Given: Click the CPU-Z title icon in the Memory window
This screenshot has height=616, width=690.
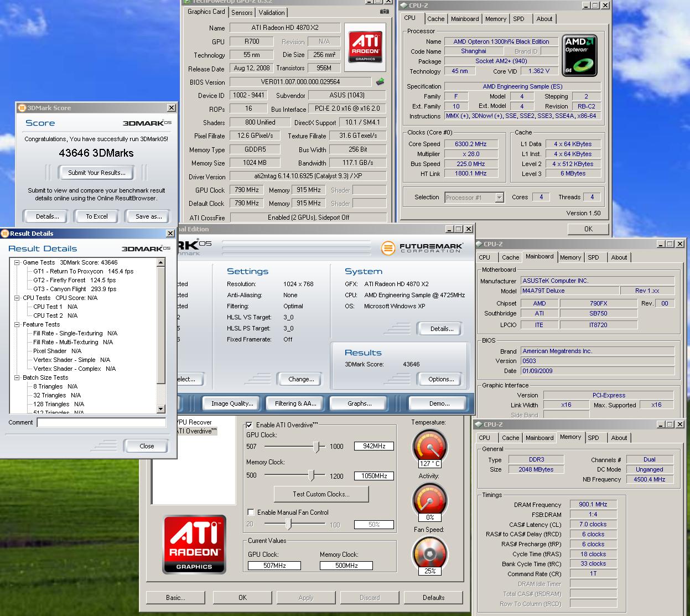Looking at the screenshot, I should coord(478,425).
